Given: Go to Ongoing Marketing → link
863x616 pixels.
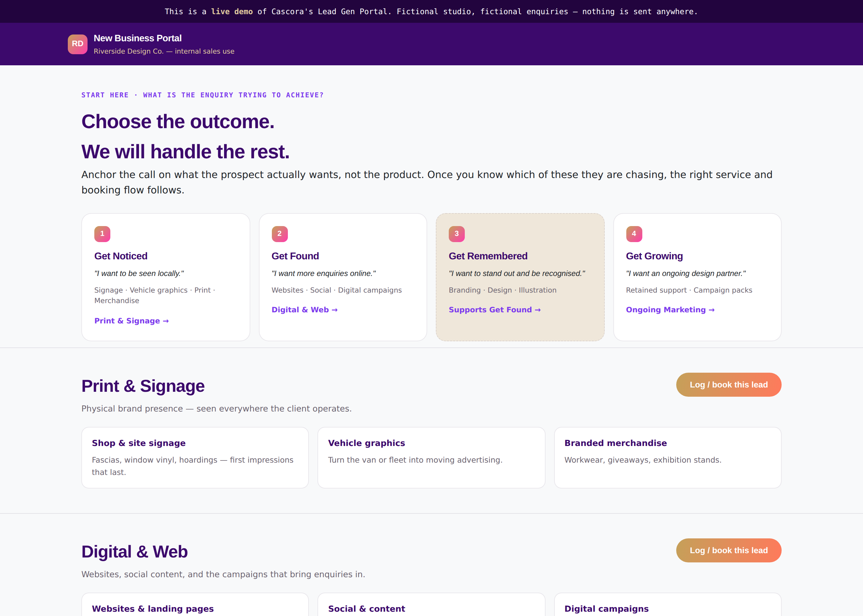Looking at the screenshot, I should click(x=670, y=310).
